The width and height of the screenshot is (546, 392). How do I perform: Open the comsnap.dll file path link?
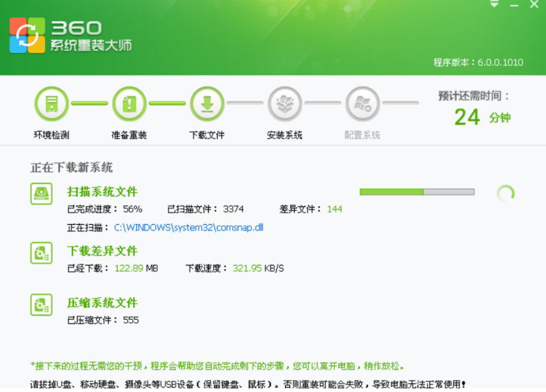(189, 228)
